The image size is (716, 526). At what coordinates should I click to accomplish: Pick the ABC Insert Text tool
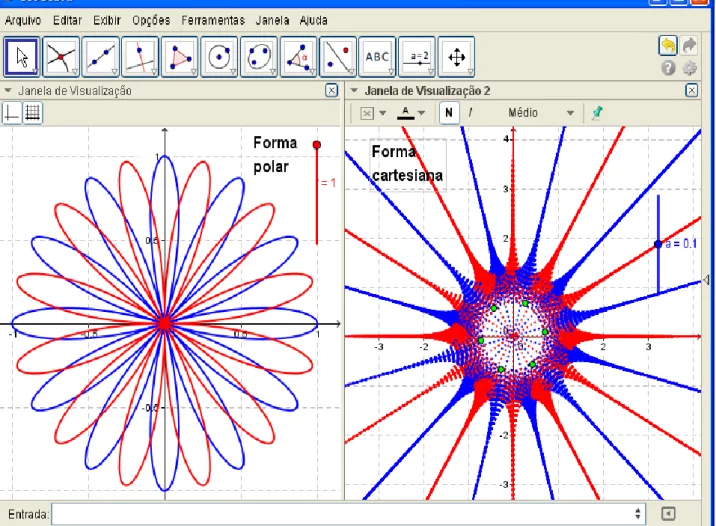coord(377,57)
